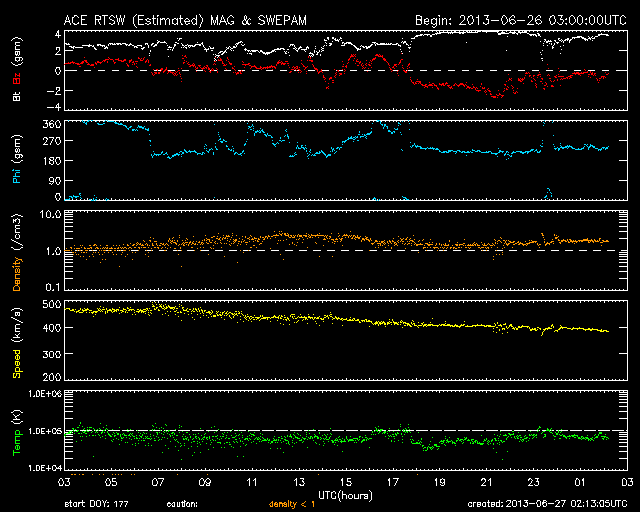The image size is (640, 512).
Task: Select the "Begin: 2013-06-26 03:00:00UTC" timestamp
Action: point(521,21)
